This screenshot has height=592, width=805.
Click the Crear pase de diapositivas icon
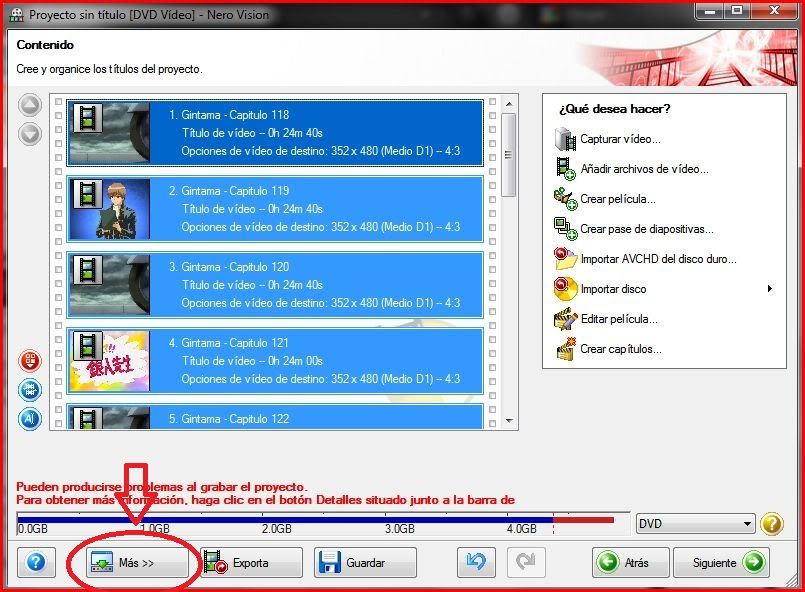click(x=565, y=229)
